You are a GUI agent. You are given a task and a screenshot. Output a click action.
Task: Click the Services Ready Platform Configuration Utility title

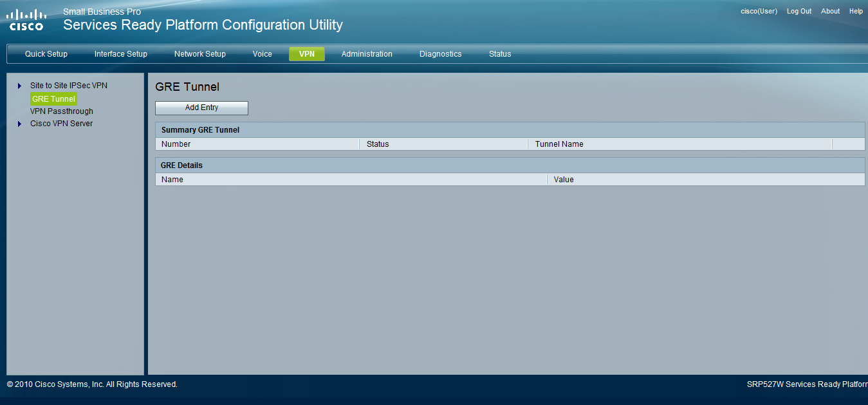coord(203,25)
